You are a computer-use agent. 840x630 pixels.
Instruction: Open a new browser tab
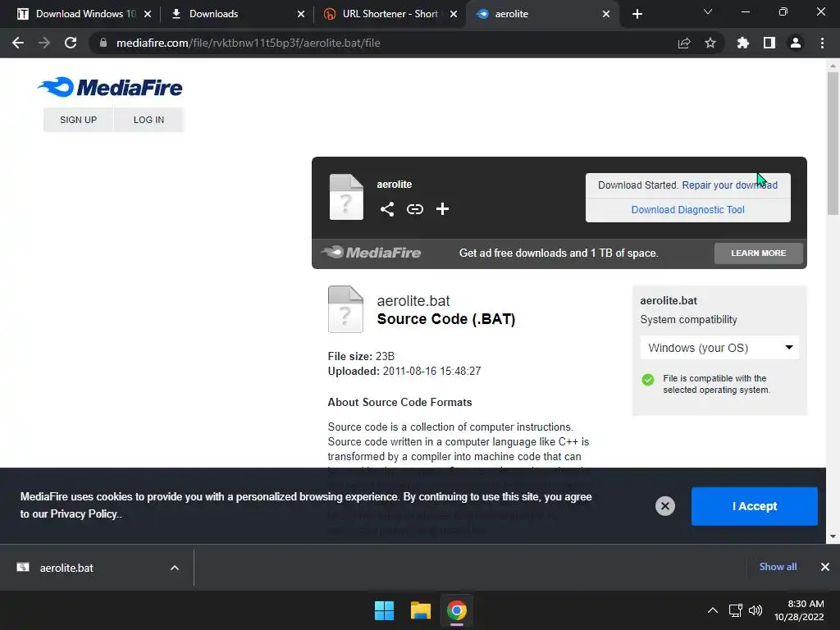tap(637, 14)
